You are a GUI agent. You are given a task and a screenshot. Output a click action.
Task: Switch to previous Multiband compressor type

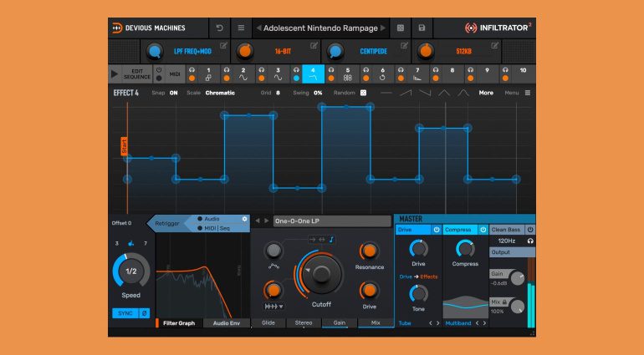pyautogui.click(x=478, y=323)
